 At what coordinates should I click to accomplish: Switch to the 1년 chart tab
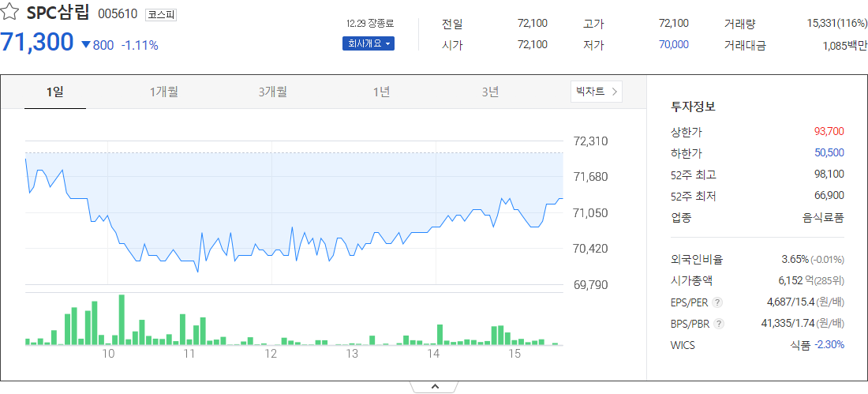pyautogui.click(x=381, y=92)
